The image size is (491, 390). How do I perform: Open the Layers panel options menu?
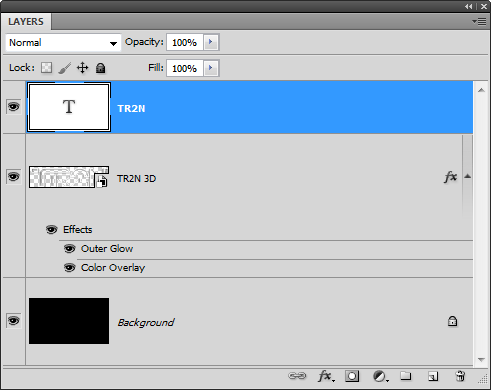click(x=480, y=22)
